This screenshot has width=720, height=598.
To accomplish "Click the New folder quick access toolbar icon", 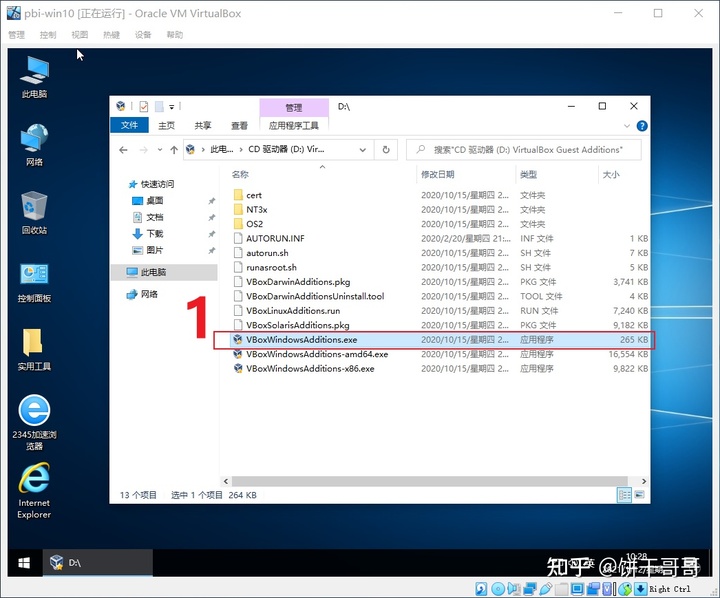I will coord(159,107).
